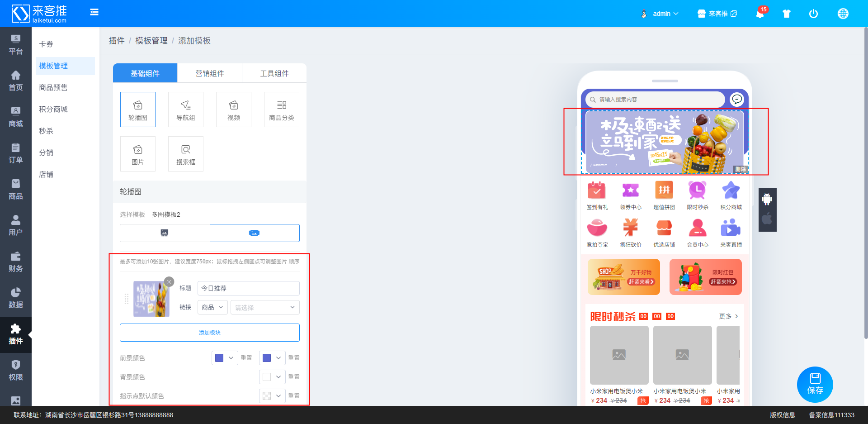
Task: Open 财务 in the left sidebar
Action: pyautogui.click(x=16, y=262)
